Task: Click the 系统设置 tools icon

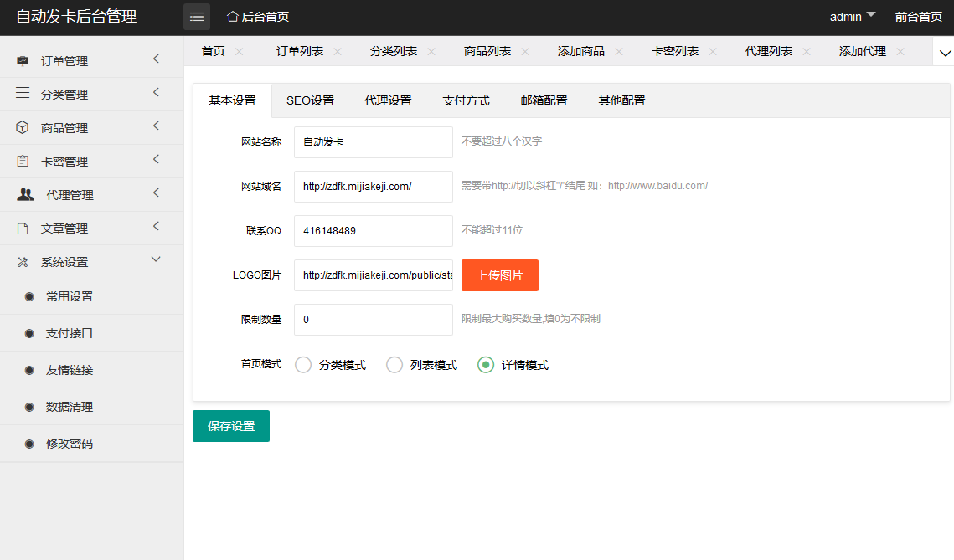Action: 23,262
